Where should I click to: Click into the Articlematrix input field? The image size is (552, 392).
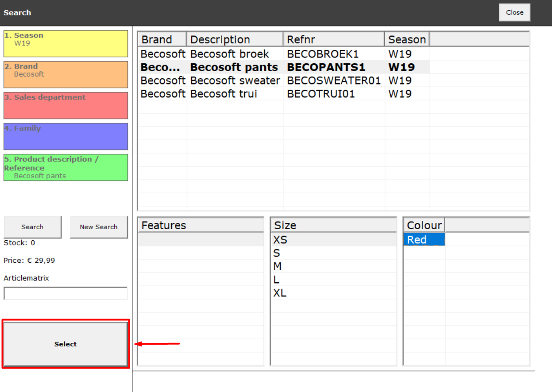tap(66, 293)
